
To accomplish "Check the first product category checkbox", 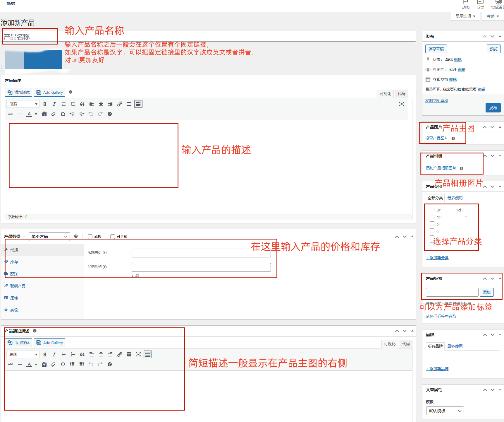I will pyautogui.click(x=432, y=210).
